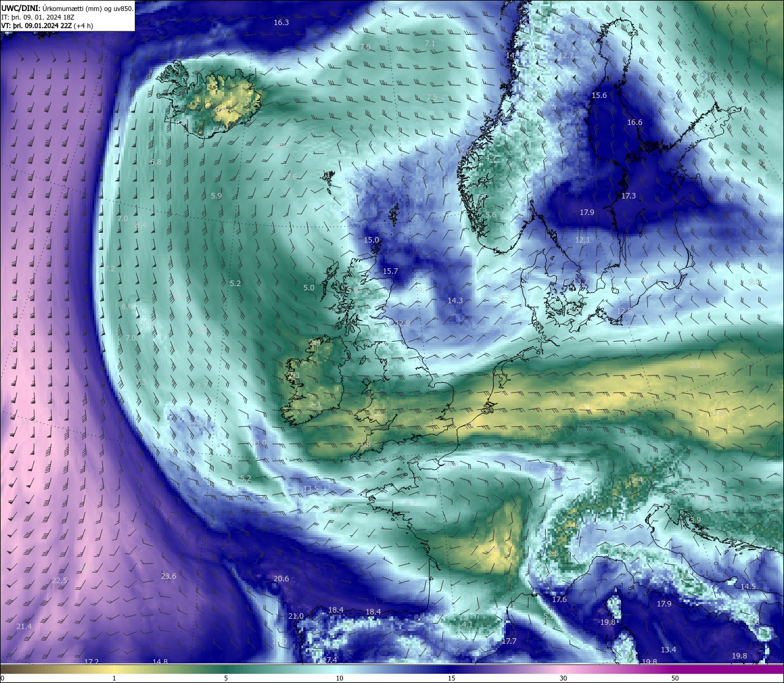Click legend tick label 50

click(x=675, y=678)
